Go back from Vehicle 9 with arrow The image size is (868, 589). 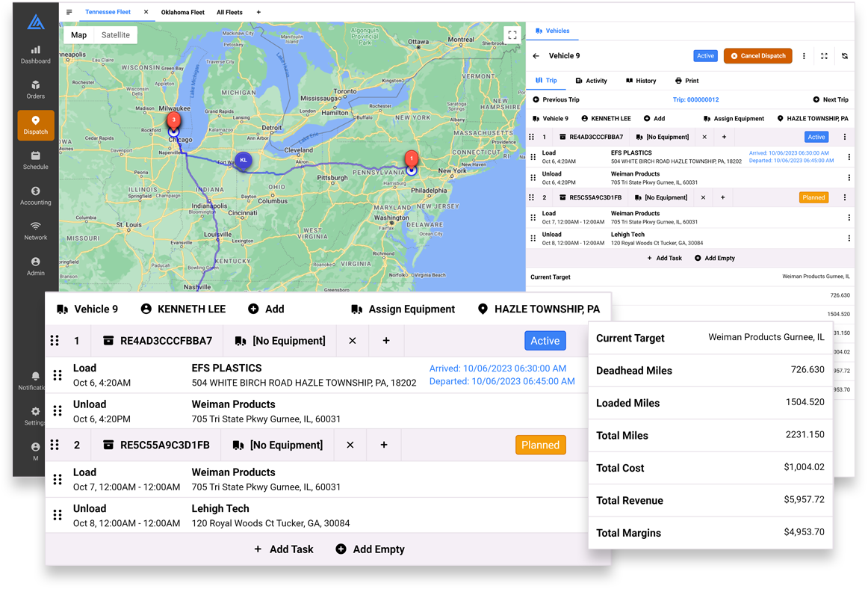536,56
